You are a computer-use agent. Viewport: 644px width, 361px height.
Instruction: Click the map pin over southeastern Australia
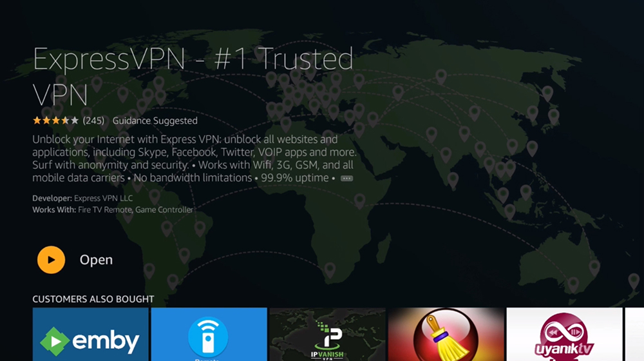573,284
